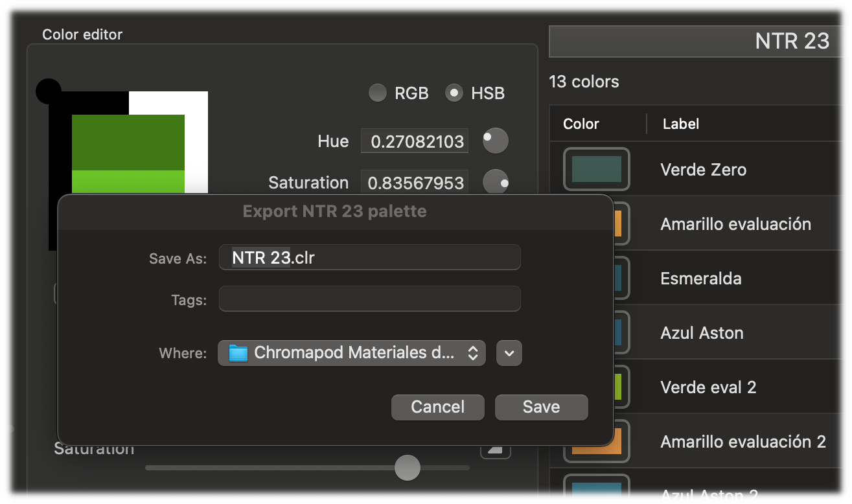
Task: Click the NTR 23 palette name field
Action: [x=700, y=41]
